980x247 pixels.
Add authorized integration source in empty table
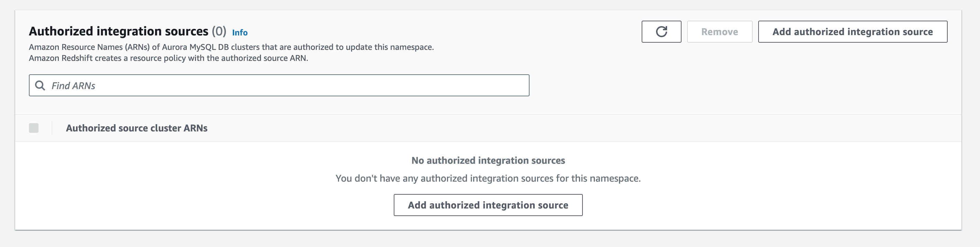488,205
